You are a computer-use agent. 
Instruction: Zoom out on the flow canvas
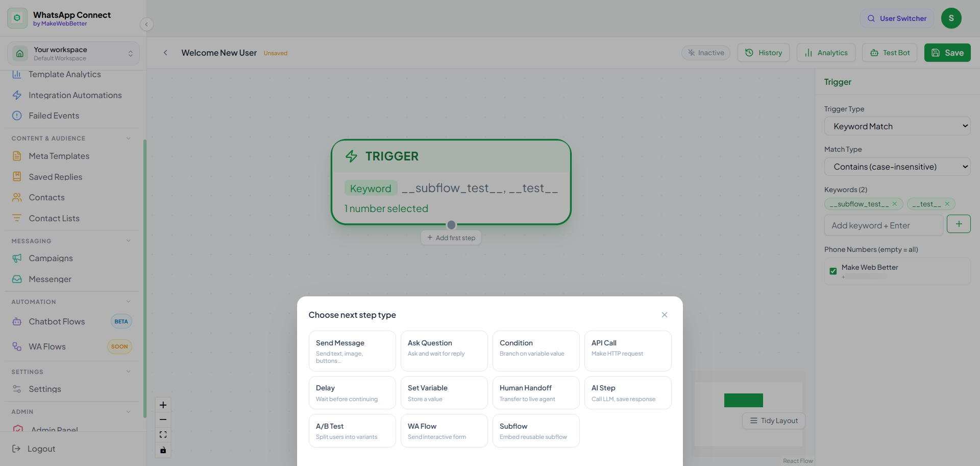click(163, 420)
